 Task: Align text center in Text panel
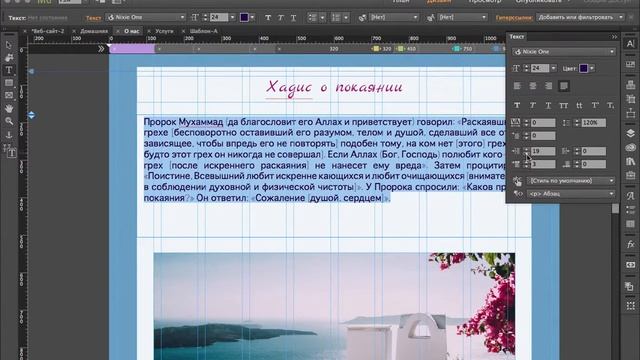pos(533,86)
